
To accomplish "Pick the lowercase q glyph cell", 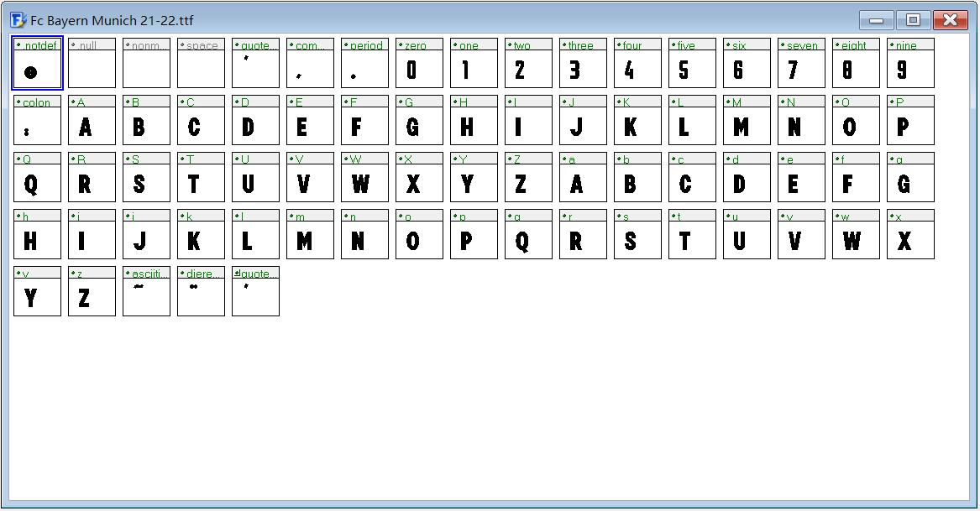I will coord(529,234).
